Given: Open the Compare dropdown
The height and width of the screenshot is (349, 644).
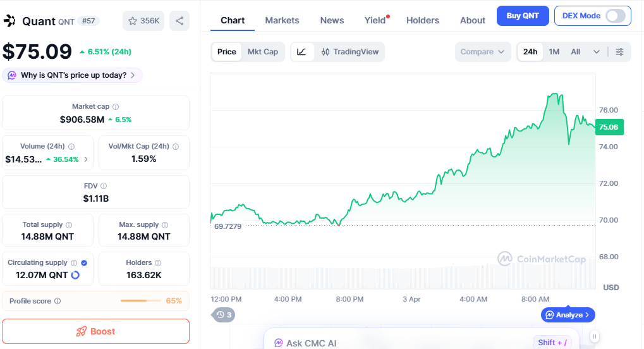Looking at the screenshot, I should tap(483, 52).
